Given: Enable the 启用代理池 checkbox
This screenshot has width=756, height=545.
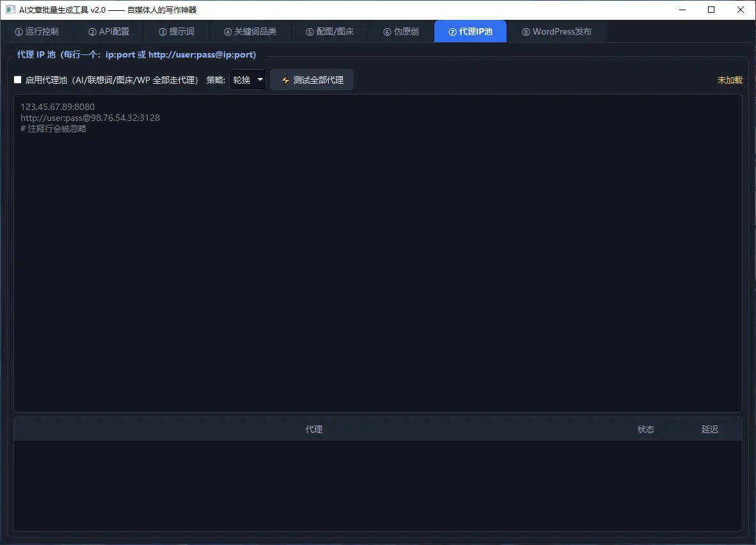Looking at the screenshot, I should click(x=18, y=79).
